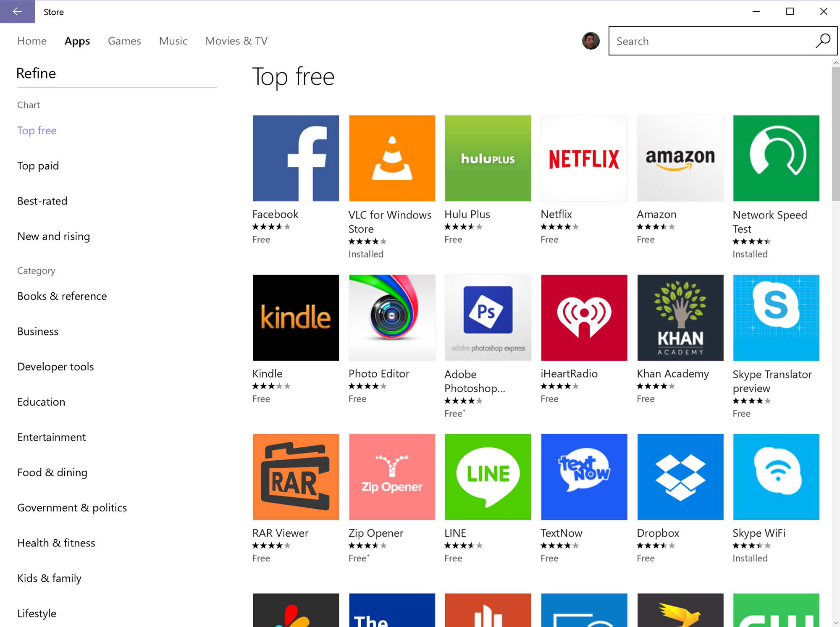This screenshot has width=840, height=627.
Task: Select Government & politics category
Action: pyautogui.click(x=72, y=508)
